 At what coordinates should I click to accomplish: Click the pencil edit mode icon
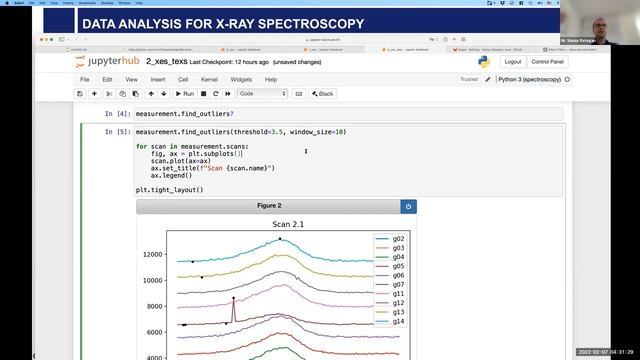click(488, 80)
